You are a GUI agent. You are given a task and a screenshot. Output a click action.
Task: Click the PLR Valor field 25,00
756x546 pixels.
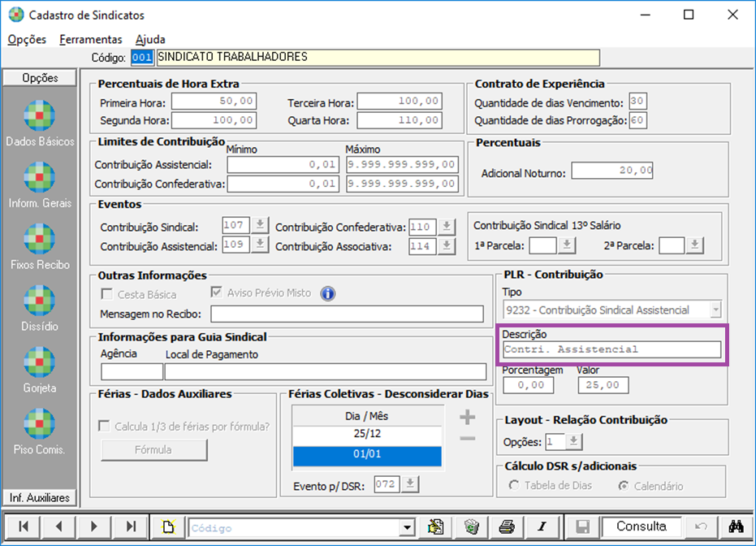coord(603,385)
